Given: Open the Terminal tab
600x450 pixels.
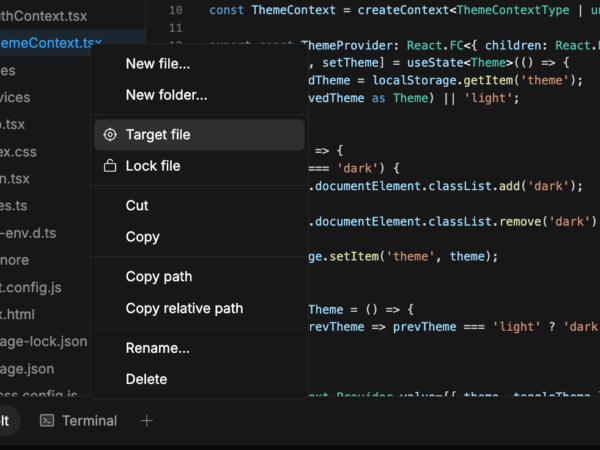Looking at the screenshot, I should (78, 421).
